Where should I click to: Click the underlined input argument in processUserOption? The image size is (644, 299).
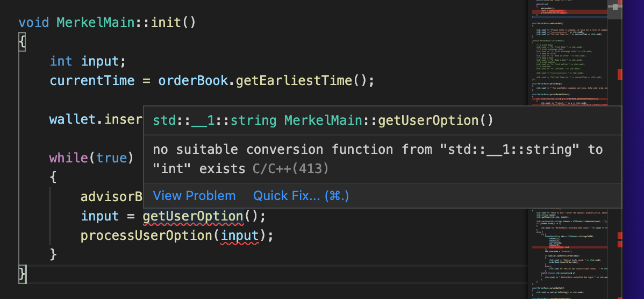[240, 236]
